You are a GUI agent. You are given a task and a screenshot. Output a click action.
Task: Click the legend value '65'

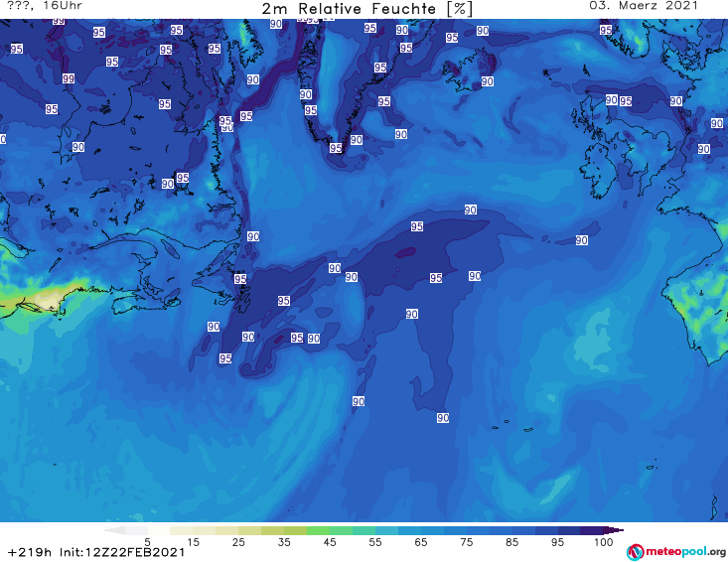pos(420,542)
